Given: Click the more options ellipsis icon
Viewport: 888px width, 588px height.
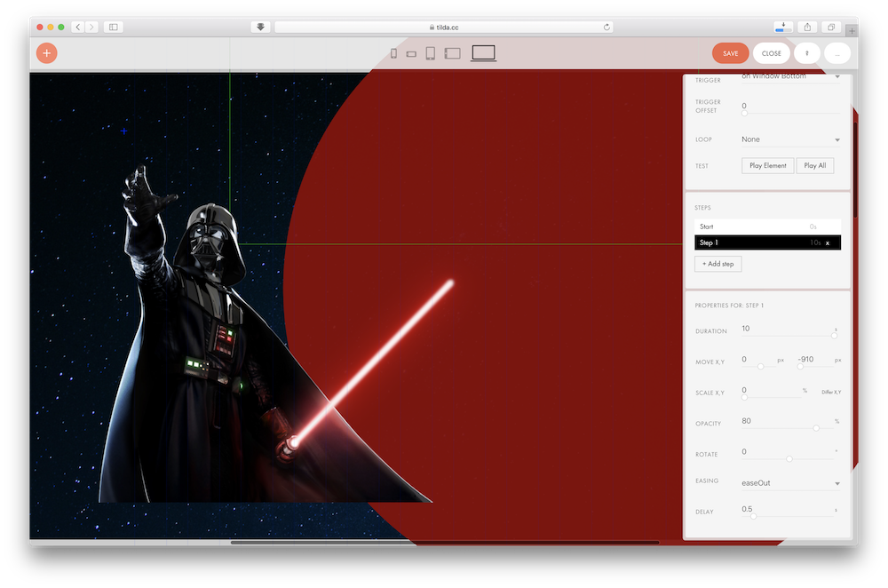Looking at the screenshot, I should 836,53.
